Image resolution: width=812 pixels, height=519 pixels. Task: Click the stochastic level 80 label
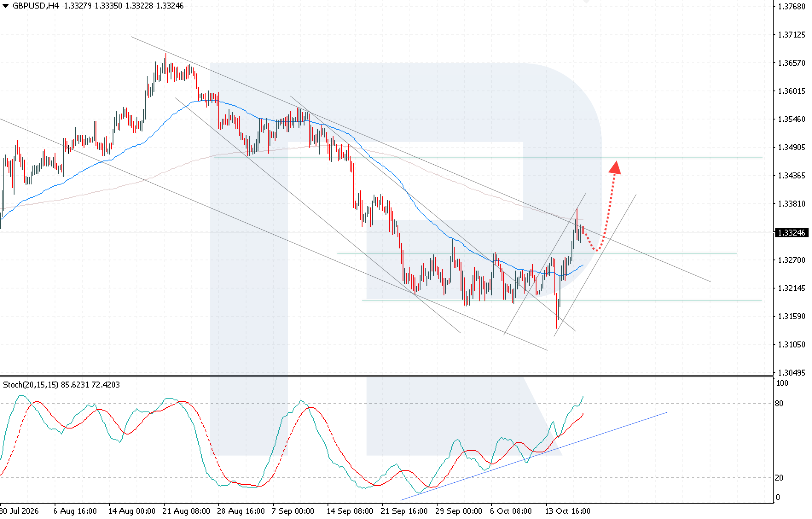[x=779, y=403]
